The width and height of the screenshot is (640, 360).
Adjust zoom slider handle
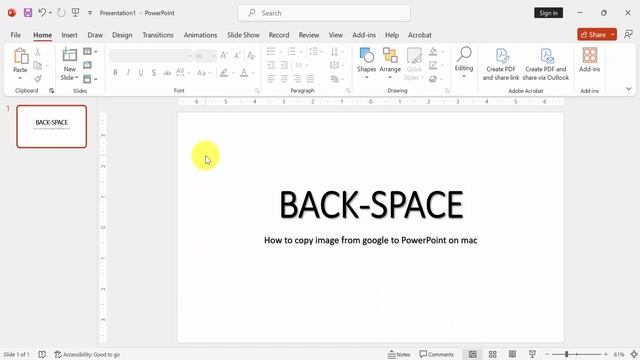click(x=567, y=354)
